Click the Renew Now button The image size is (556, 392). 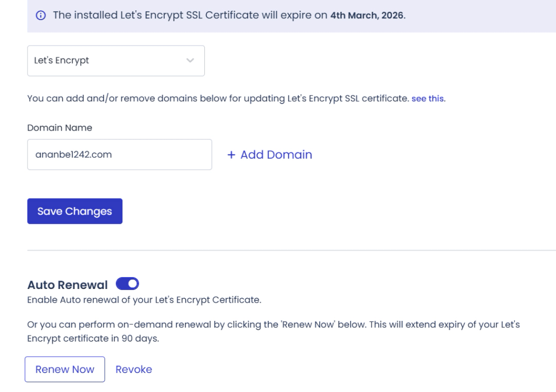coord(64,369)
